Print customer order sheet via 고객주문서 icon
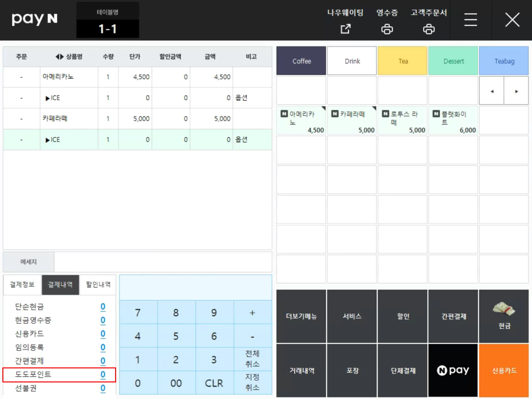This screenshot has width=532, height=399. tap(429, 29)
